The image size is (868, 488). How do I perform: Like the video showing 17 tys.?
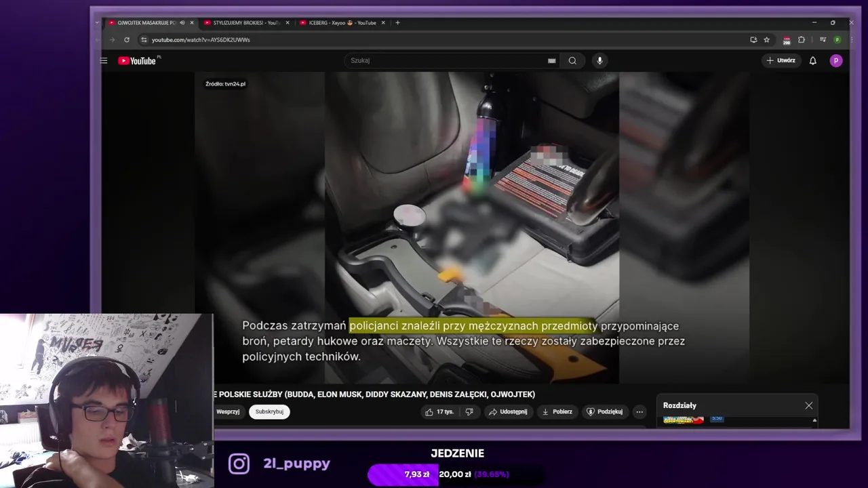coord(439,411)
